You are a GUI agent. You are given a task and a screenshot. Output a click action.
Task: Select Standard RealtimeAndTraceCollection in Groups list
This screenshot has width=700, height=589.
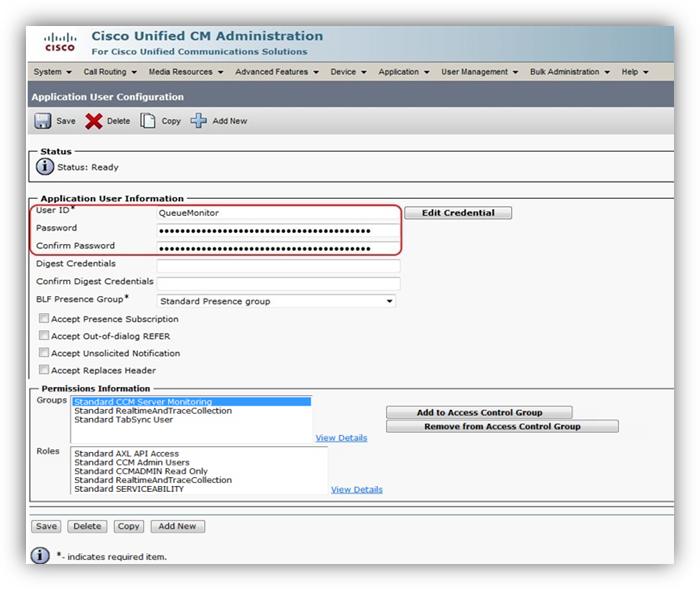pos(153,411)
